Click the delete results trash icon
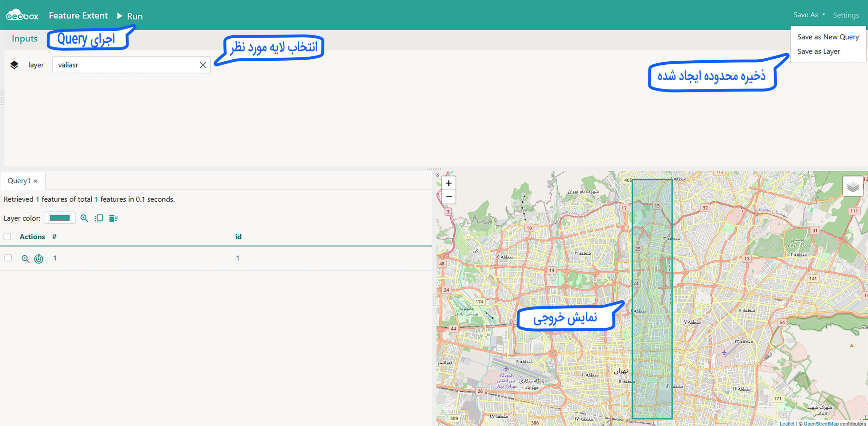 tap(113, 218)
